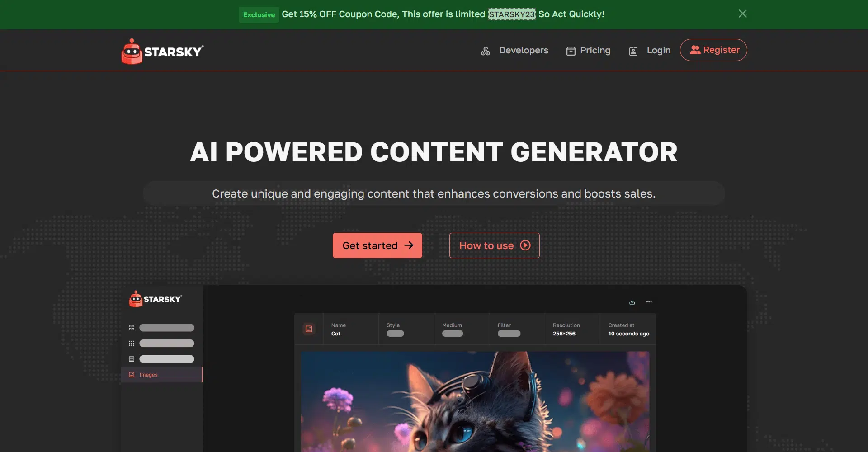Open the Developers page

tap(524, 51)
